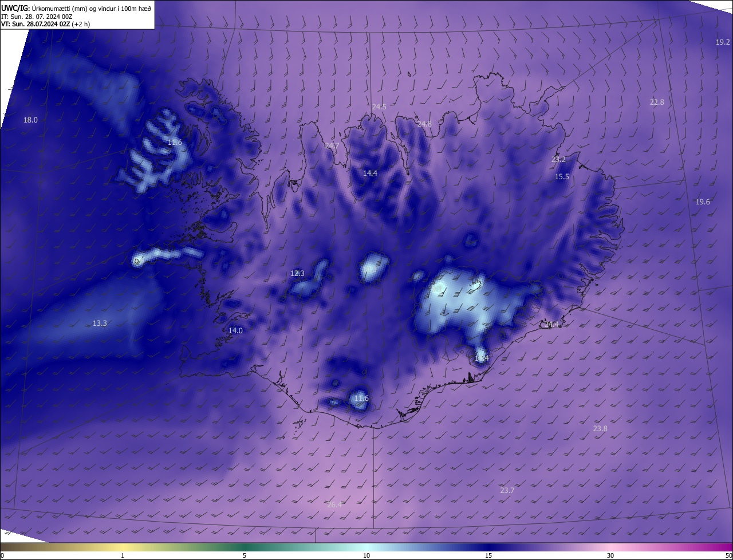Click the 24.4 value label on the coast

coord(551,325)
